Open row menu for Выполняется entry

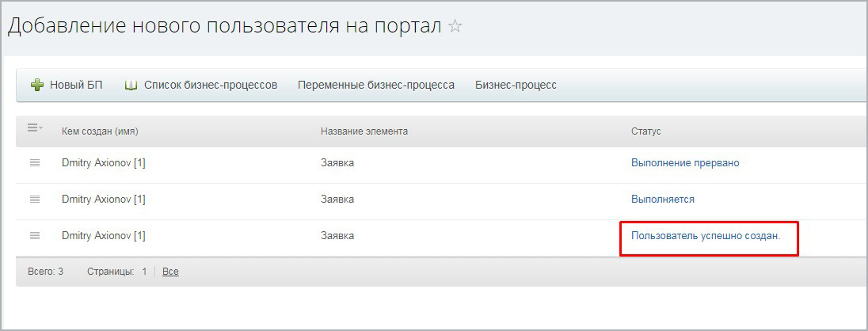35,200
